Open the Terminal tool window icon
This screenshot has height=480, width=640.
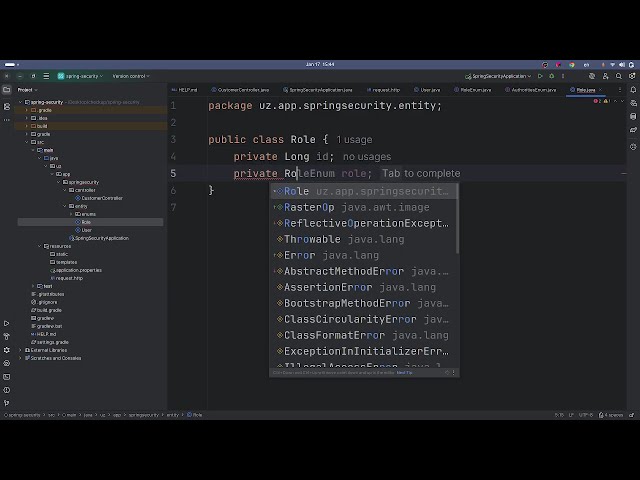[x=7, y=377]
